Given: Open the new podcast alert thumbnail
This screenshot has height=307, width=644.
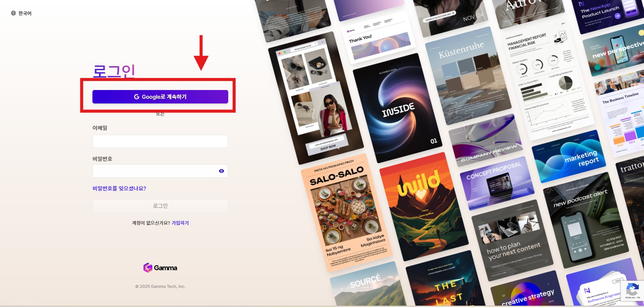Looking at the screenshot, I should coord(586,220).
